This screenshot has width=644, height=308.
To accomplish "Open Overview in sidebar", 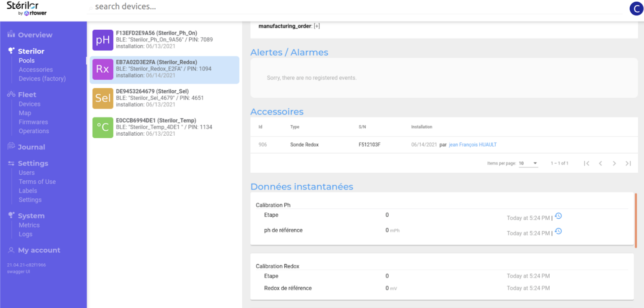I will [x=35, y=35].
